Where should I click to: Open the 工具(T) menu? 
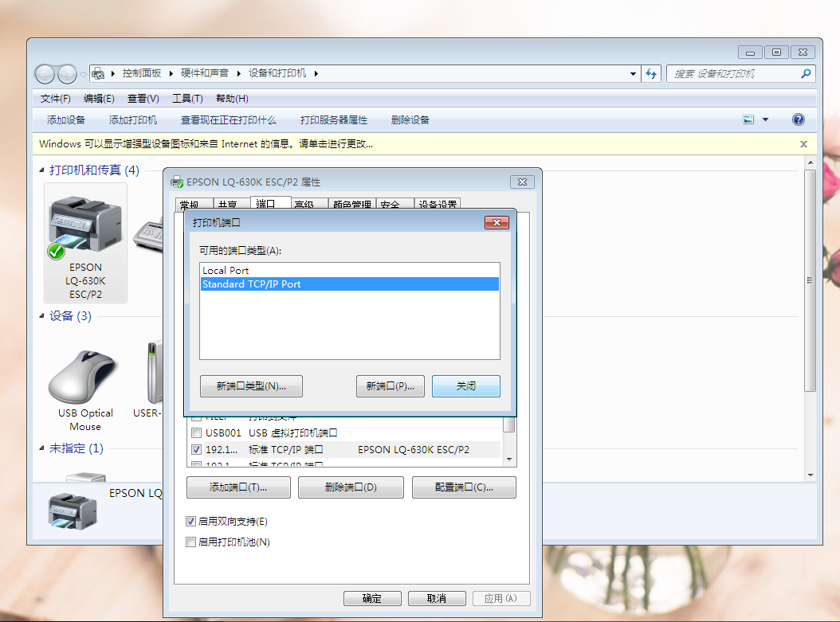187,99
